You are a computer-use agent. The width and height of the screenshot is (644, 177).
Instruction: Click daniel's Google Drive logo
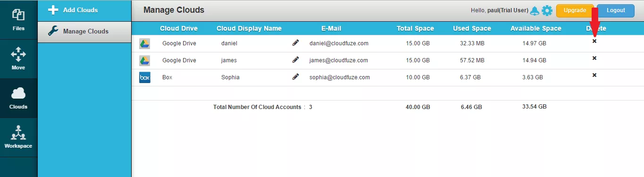(145, 43)
